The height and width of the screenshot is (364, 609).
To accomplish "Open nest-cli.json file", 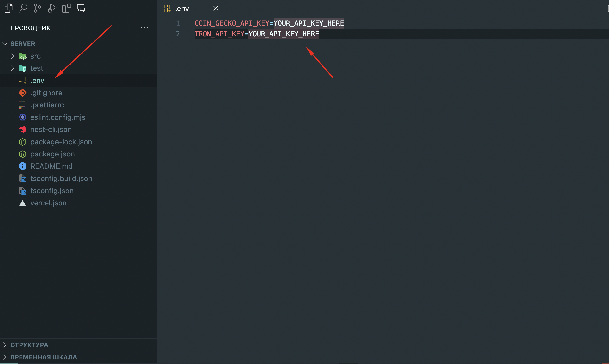I will [78, 129].
